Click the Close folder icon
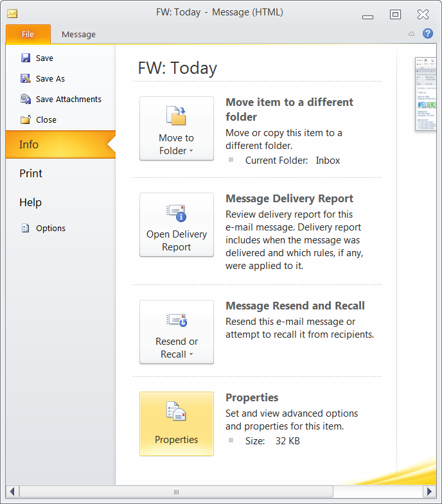The height and width of the screenshot is (504, 442). point(26,119)
